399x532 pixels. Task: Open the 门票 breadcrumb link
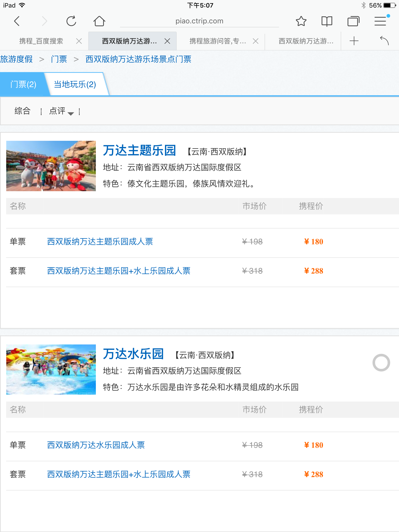pos(59,59)
